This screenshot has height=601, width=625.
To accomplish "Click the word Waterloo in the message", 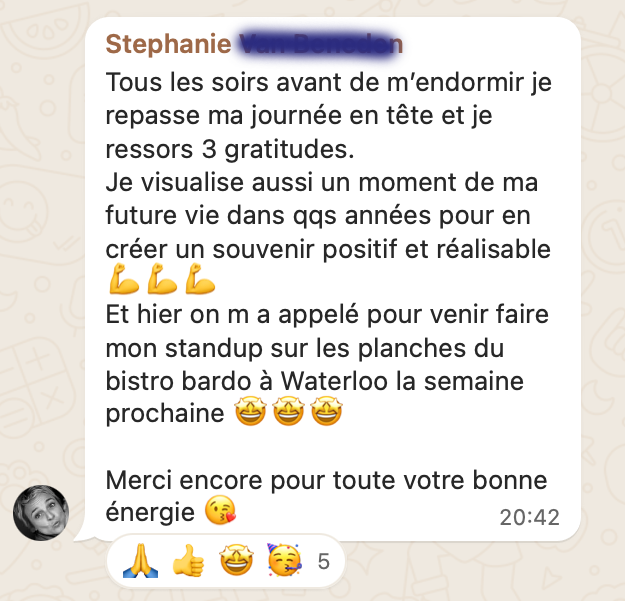I will point(334,381).
